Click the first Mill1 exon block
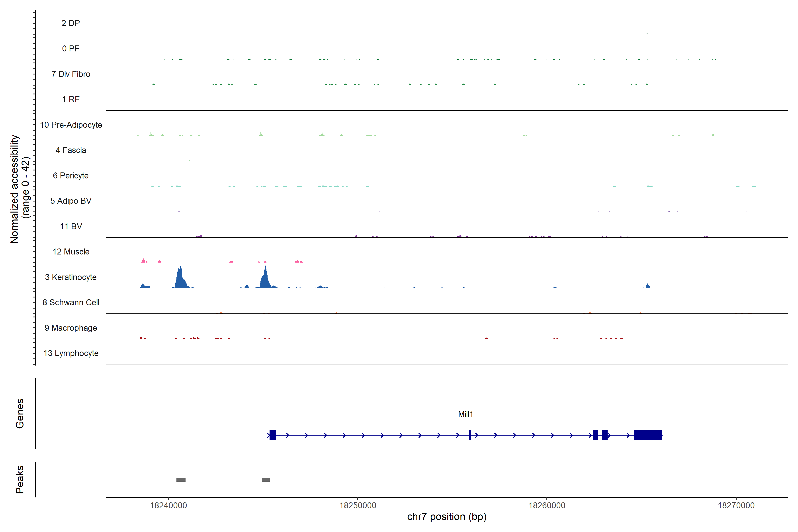The image size is (798, 532). tap(273, 435)
